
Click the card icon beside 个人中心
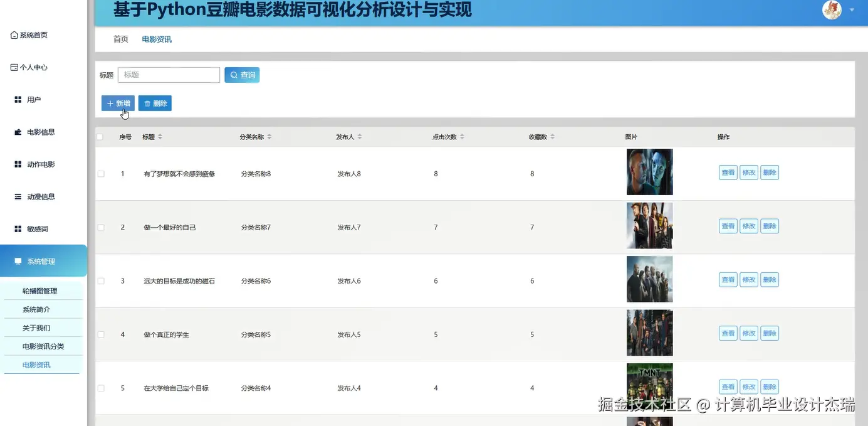14,67
